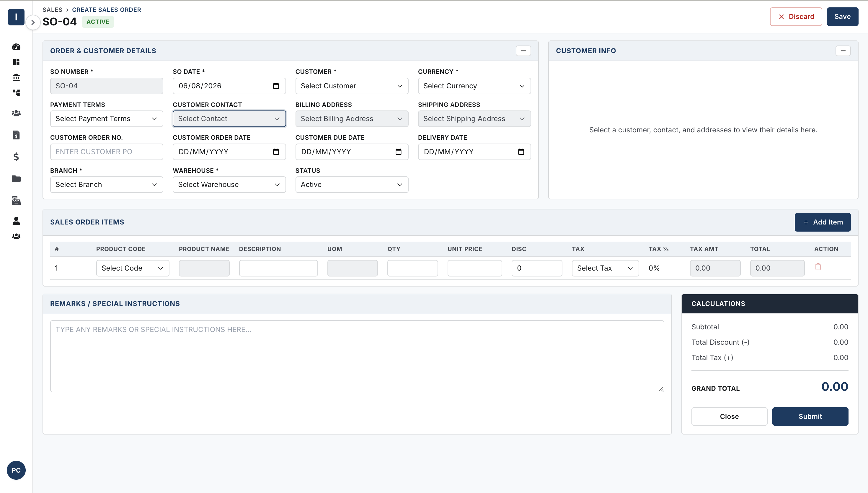The width and height of the screenshot is (868, 493).
Task: Open calendar picker for Delivery Date
Action: click(521, 152)
